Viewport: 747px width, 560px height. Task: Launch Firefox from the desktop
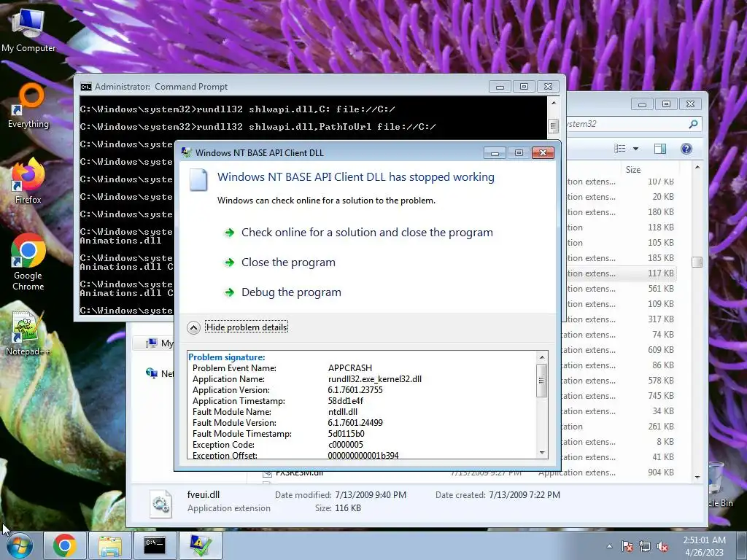pos(28,182)
